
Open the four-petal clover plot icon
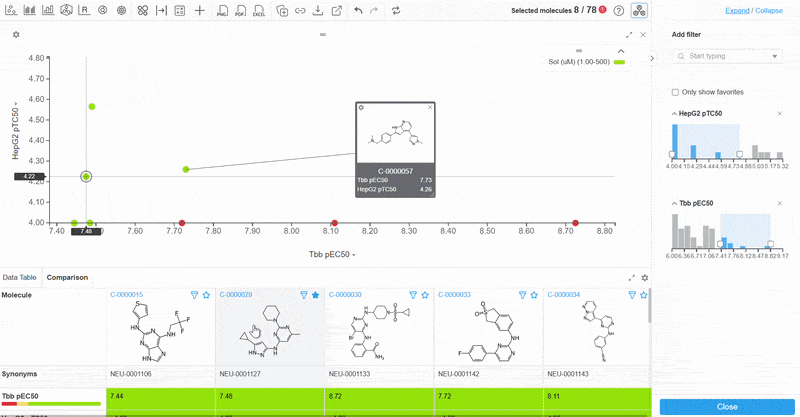point(143,10)
